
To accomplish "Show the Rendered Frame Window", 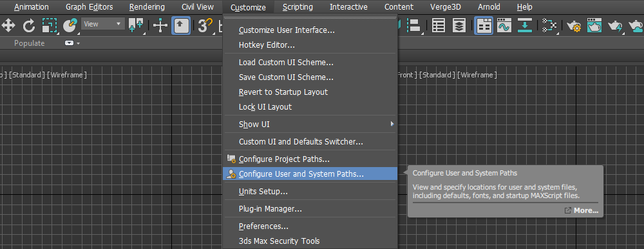I will pos(594,26).
